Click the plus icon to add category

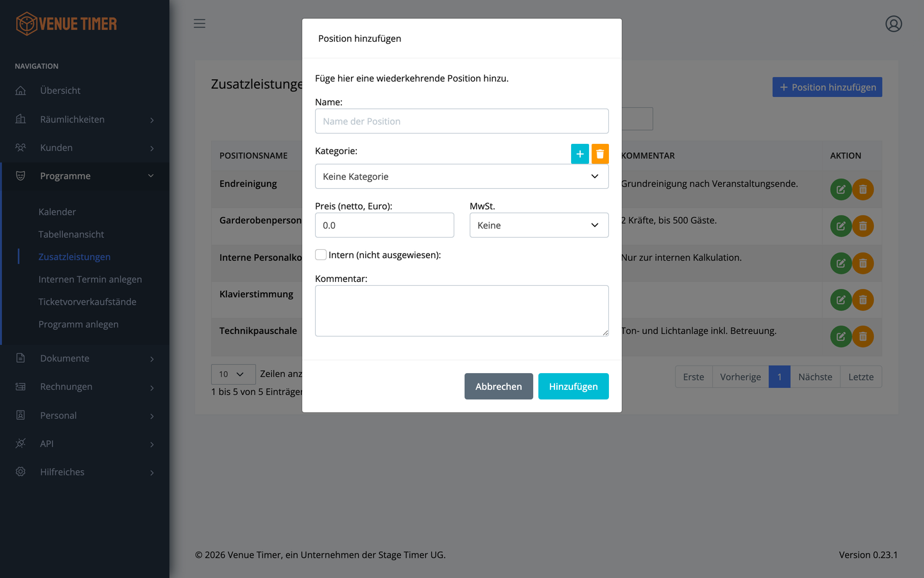(579, 154)
